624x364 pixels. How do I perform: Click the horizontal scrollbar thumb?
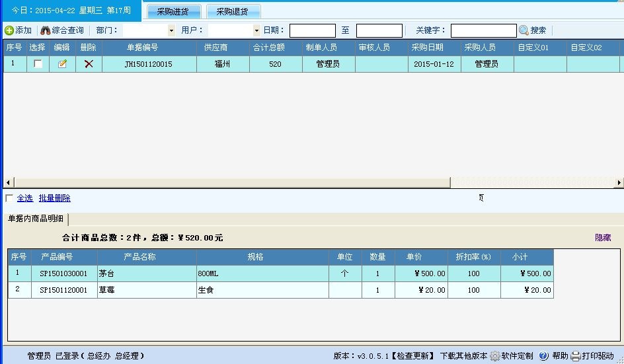pos(232,182)
